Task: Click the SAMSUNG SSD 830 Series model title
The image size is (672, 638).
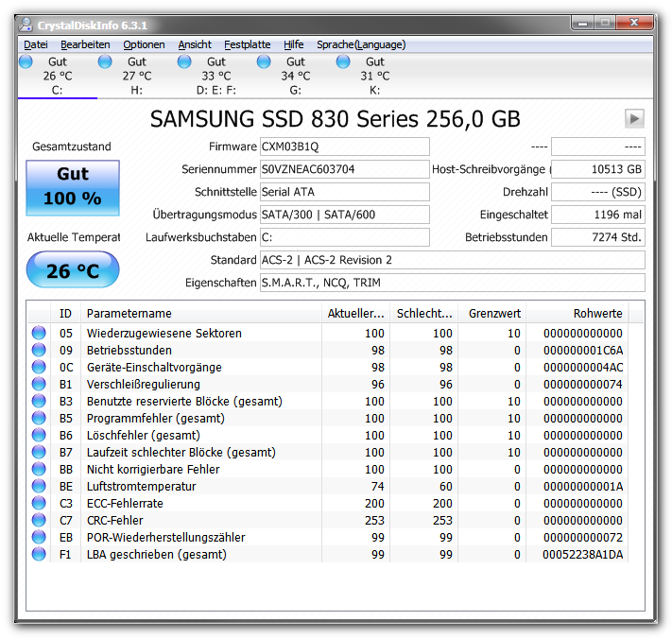Action: [x=336, y=119]
